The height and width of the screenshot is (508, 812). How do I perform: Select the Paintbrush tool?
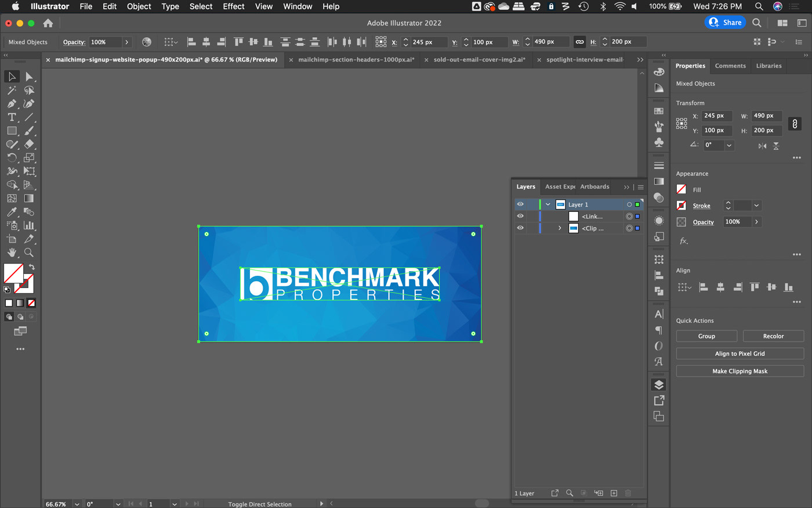29,131
